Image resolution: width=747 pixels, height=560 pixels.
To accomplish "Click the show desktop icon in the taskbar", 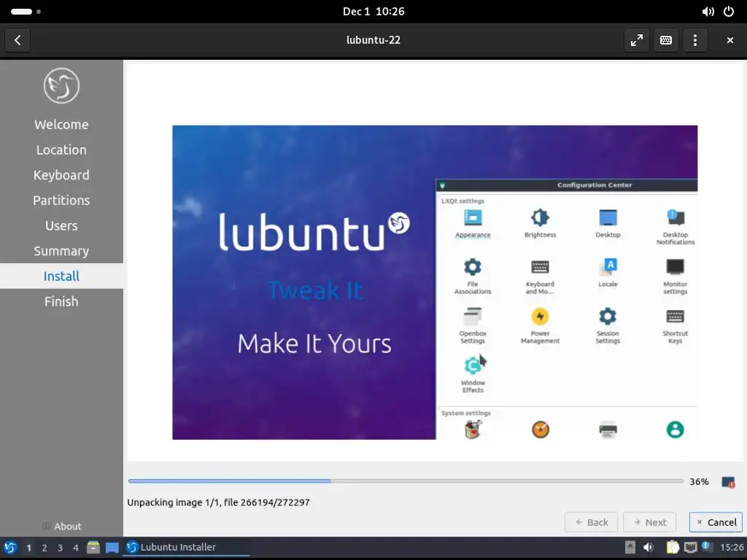I will coord(112,548).
